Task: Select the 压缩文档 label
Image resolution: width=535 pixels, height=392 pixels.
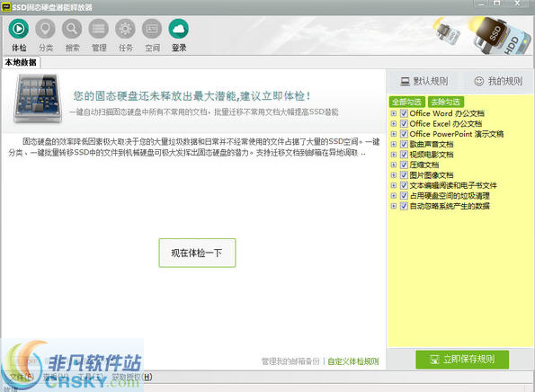Action: click(x=424, y=165)
